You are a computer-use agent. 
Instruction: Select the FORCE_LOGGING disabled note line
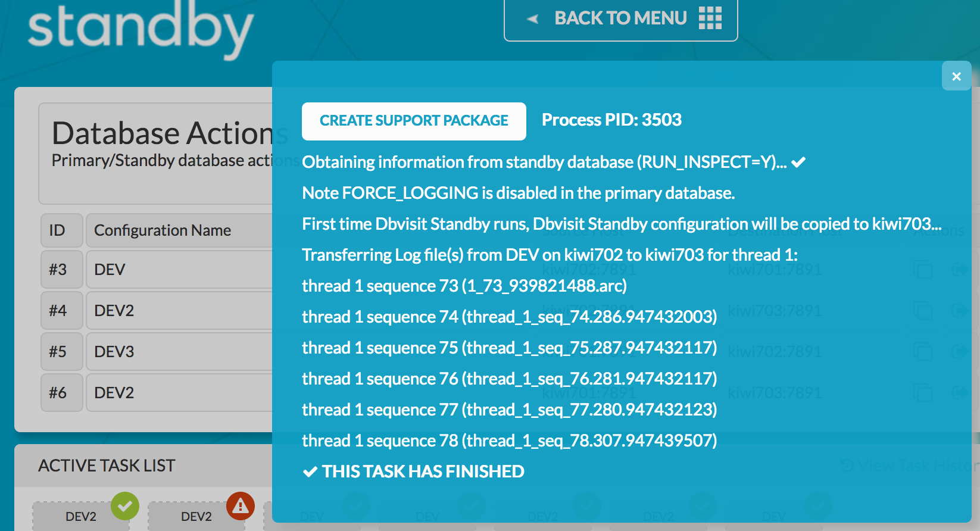tap(519, 193)
